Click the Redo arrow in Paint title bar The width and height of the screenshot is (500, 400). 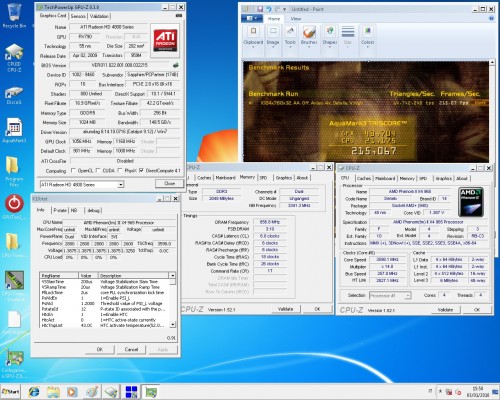coord(277,9)
